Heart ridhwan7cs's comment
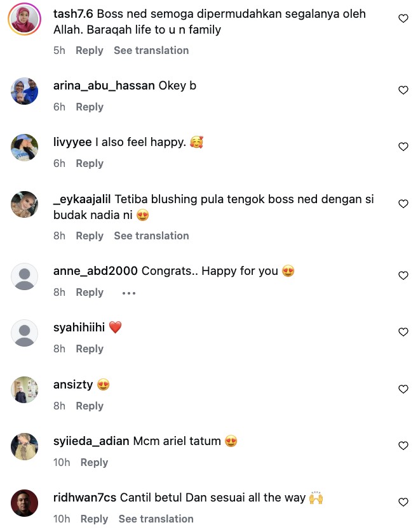Screen dimensions: 418x532 403,502
